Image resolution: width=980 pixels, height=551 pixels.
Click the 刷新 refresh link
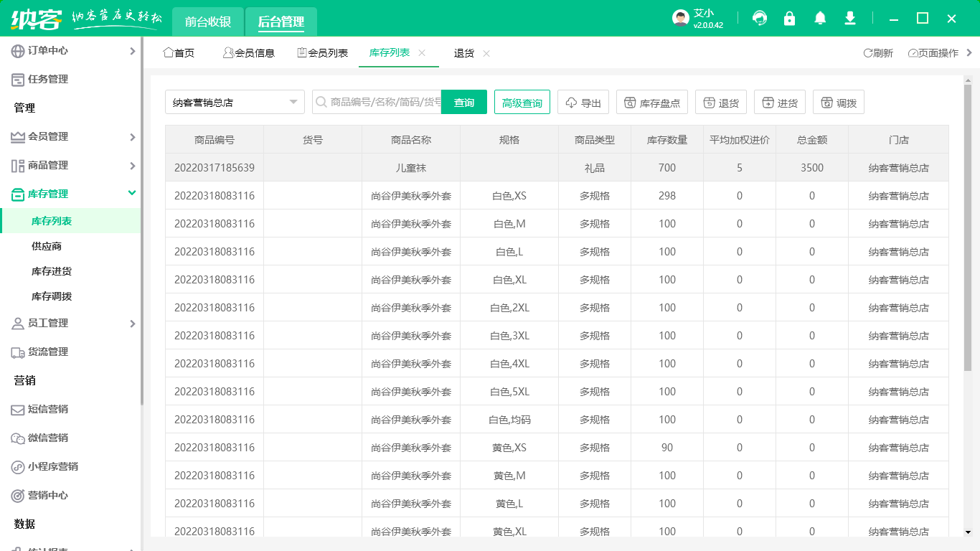pyautogui.click(x=879, y=52)
